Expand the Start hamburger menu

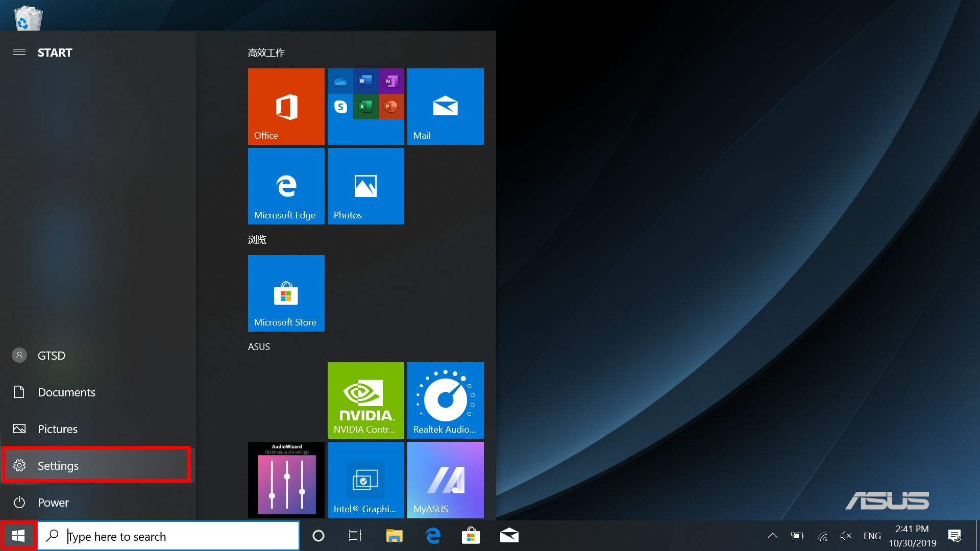tap(19, 52)
